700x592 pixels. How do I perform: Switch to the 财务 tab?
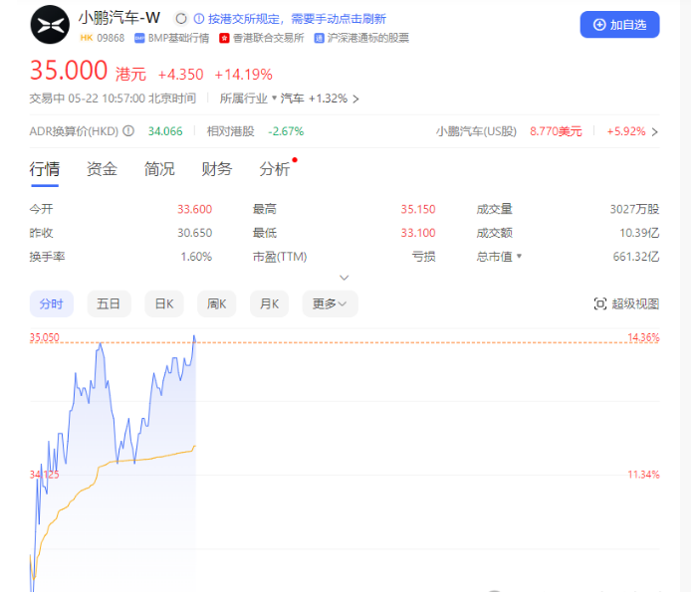[x=217, y=169]
